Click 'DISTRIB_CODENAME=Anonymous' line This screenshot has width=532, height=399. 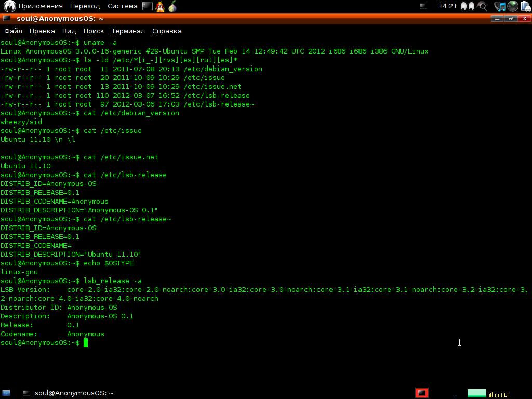pyautogui.click(x=54, y=201)
